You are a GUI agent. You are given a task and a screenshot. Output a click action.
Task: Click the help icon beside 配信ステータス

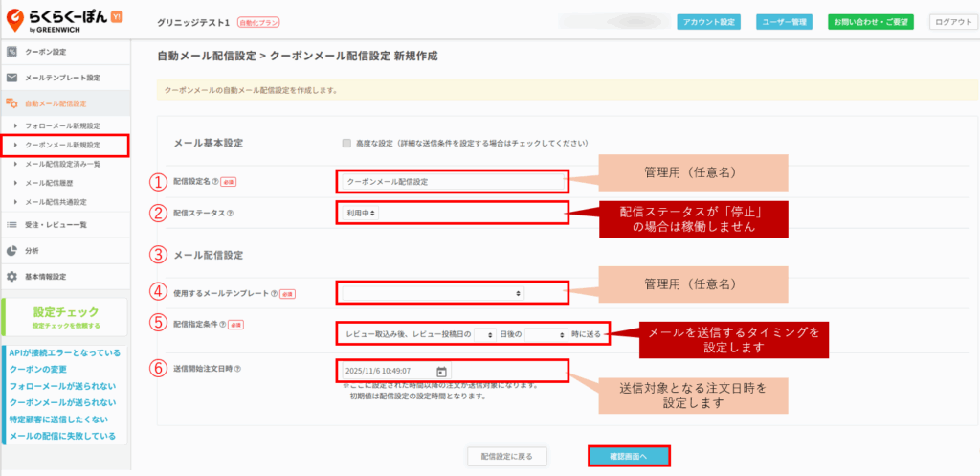[x=231, y=214]
